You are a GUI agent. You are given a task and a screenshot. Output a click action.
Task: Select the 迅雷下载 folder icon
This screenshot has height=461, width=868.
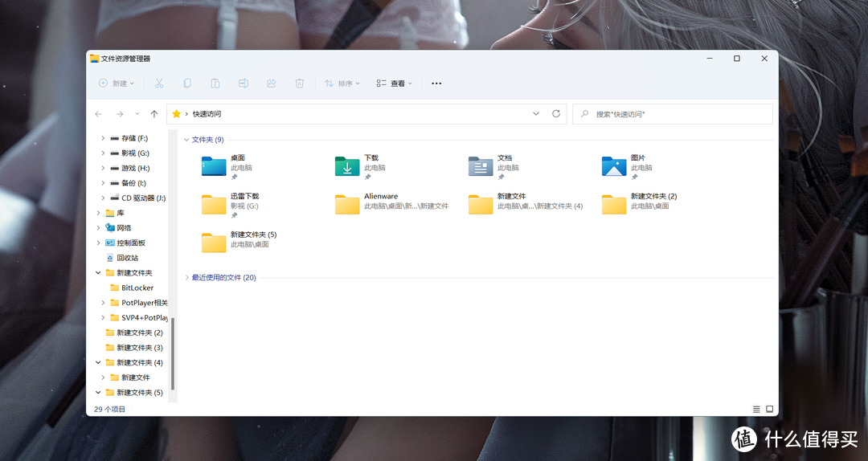point(214,205)
